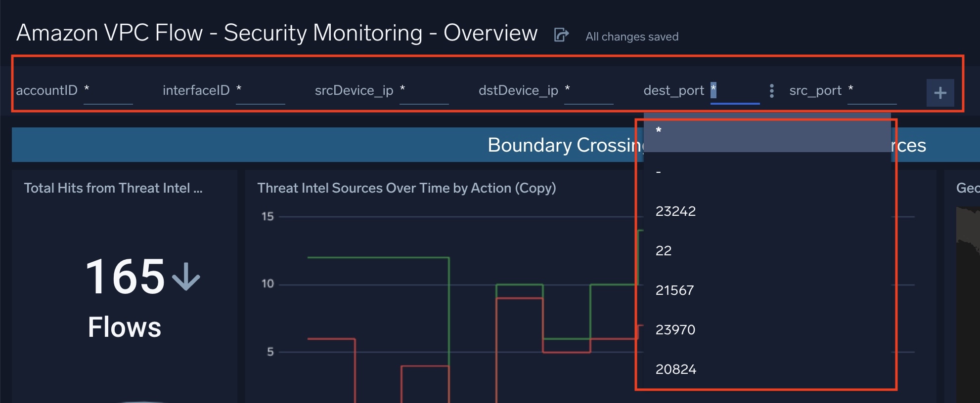Click the dashboard title text
980x403 pixels.
(277, 33)
